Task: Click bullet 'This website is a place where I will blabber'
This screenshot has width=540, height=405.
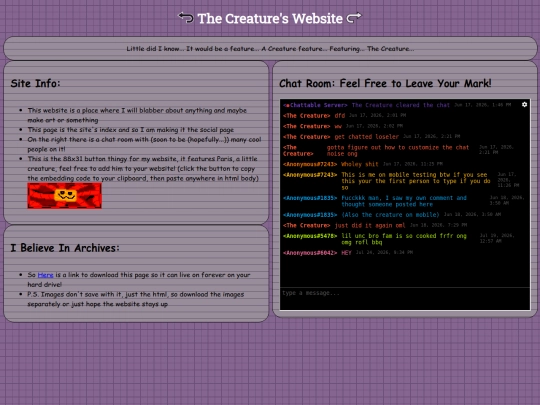Action: pyautogui.click(x=137, y=115)
